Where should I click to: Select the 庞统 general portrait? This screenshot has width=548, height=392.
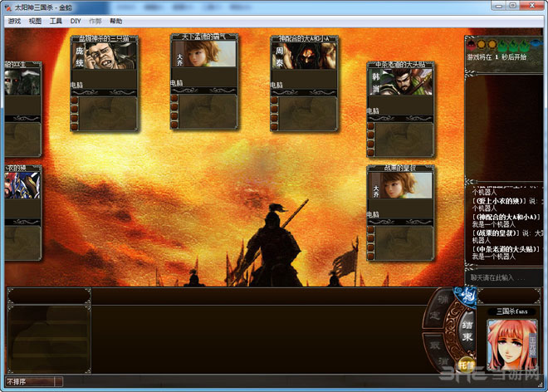[104, 56]
